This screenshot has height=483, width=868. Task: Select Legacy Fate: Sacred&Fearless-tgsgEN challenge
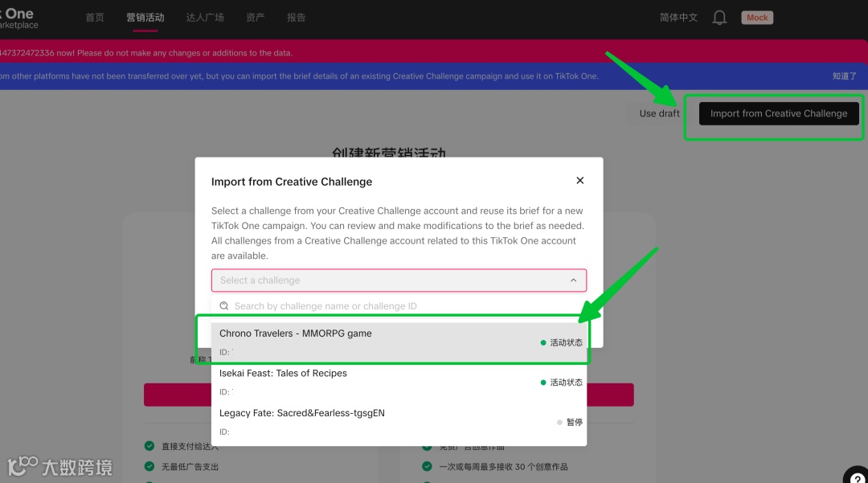[399, 422]
